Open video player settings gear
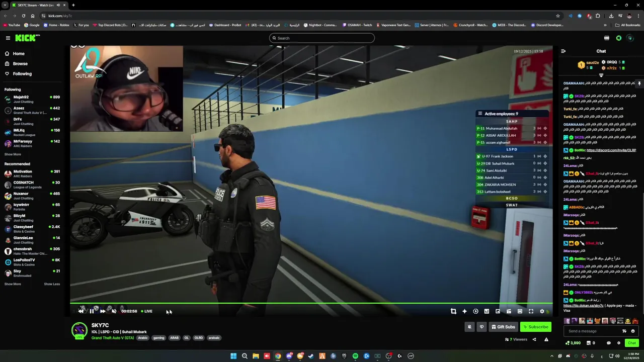This screenshot has width=644, height=362. (x=542, y=311)
